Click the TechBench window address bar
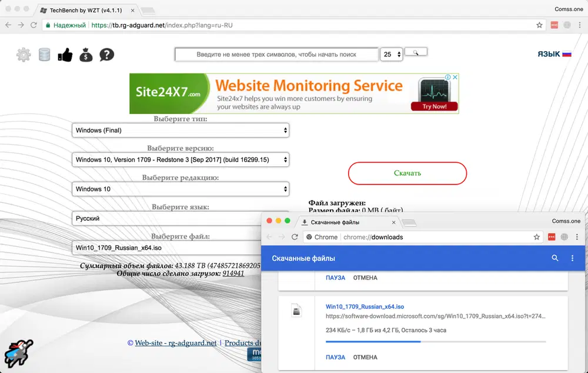 [293, 25]
